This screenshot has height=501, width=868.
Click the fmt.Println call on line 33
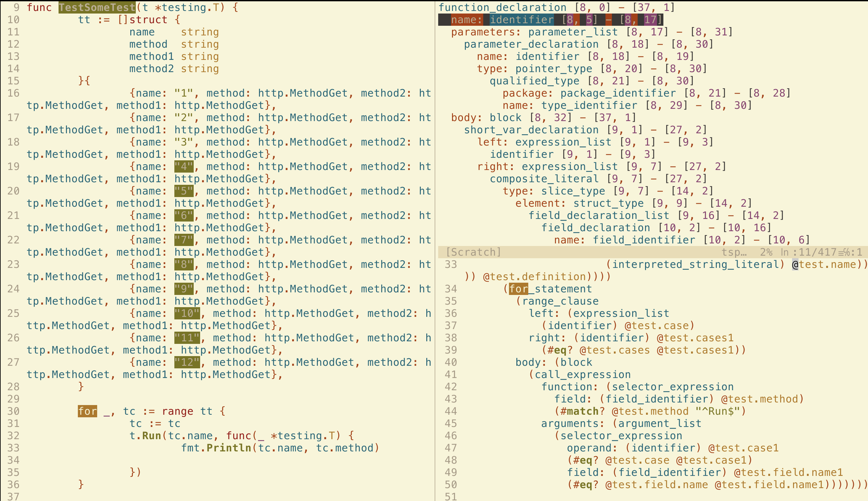(217, 448)
